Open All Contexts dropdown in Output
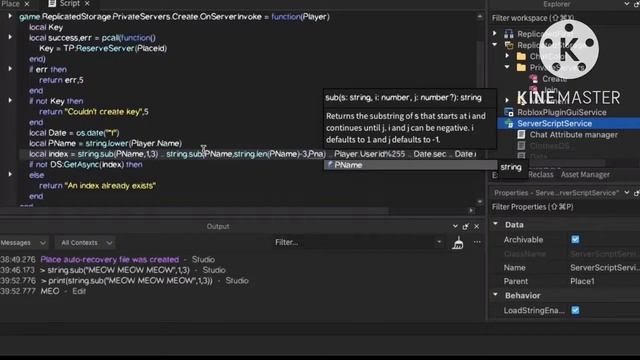The image size is (640, 360). [85, 243]
